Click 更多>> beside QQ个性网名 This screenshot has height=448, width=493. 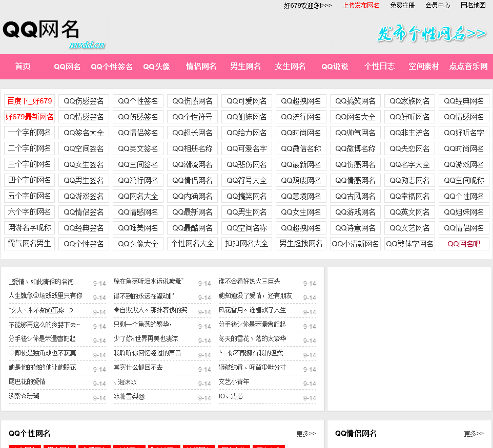click(x=306, y=434)
